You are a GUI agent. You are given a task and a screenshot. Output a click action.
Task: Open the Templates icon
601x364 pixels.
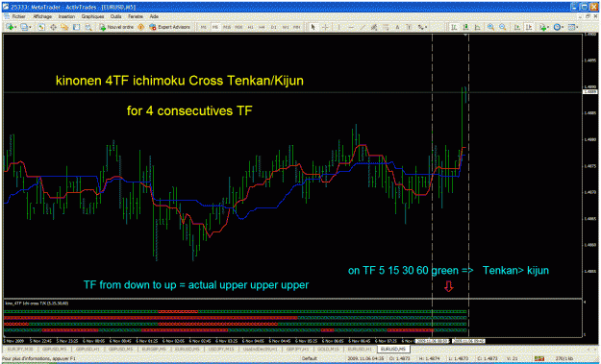[x=571, y=27]
